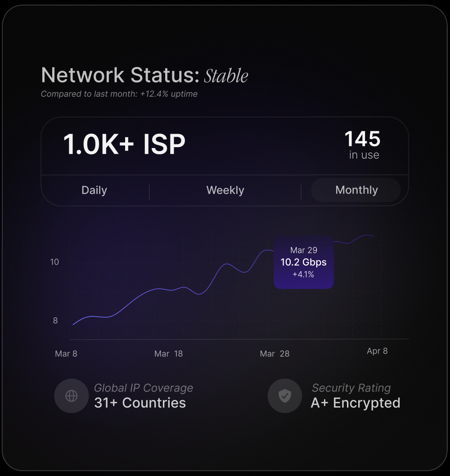Click the globe icon for Global IP Coverage
Screen dimensions: 450x476
(x=72, y=396)
